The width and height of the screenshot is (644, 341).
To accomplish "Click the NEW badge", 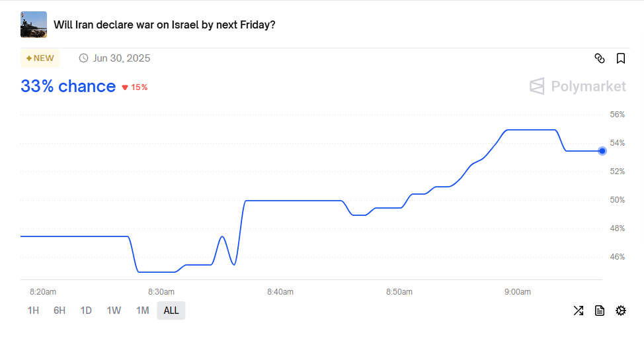I will pyautogui.click(x=40, y=58).
